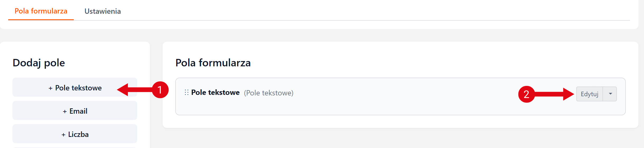Add a Liczba field

(75, 134)
